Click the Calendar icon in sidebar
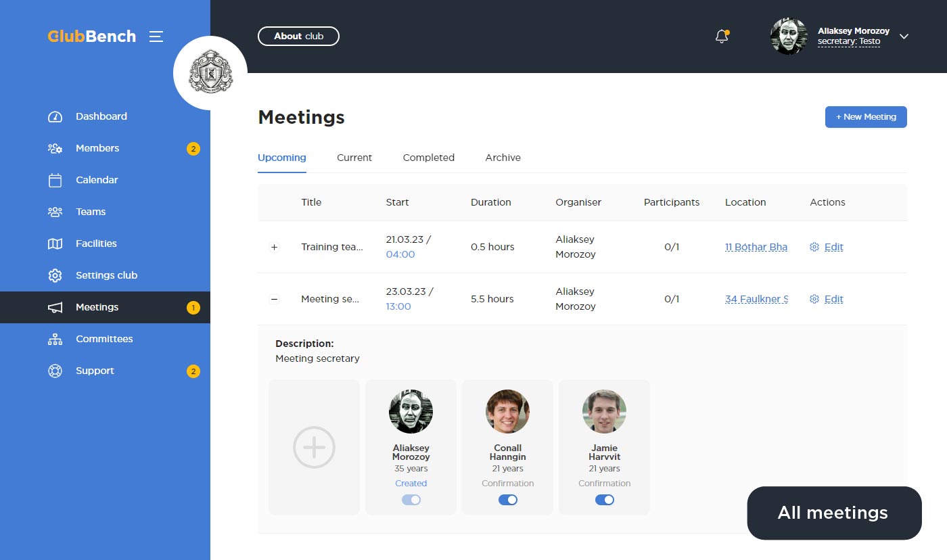The width and height of the screenshot is (947, 560). 55,180
